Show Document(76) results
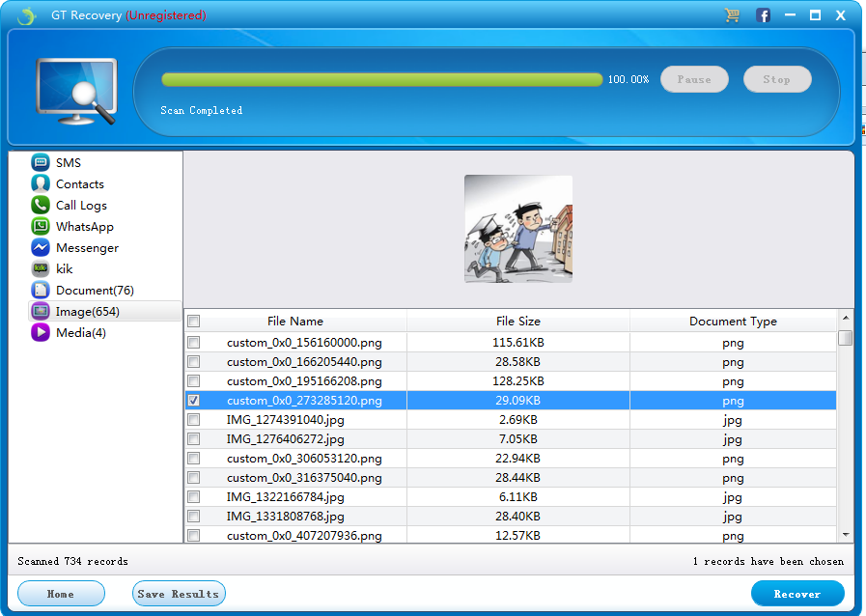Image resolution: width=866 pixels, height=616 pixels. click(x=95, y=291)
